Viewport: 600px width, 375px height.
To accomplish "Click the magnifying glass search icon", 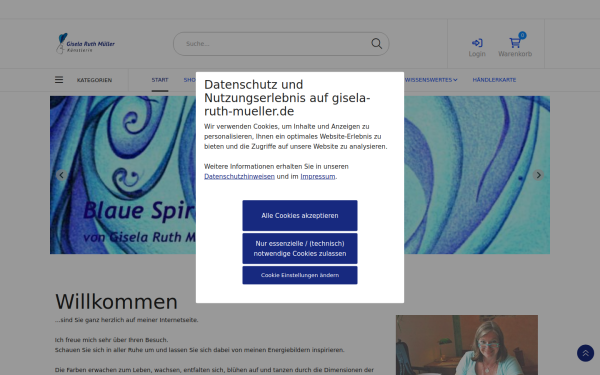I will coord(377,44).
